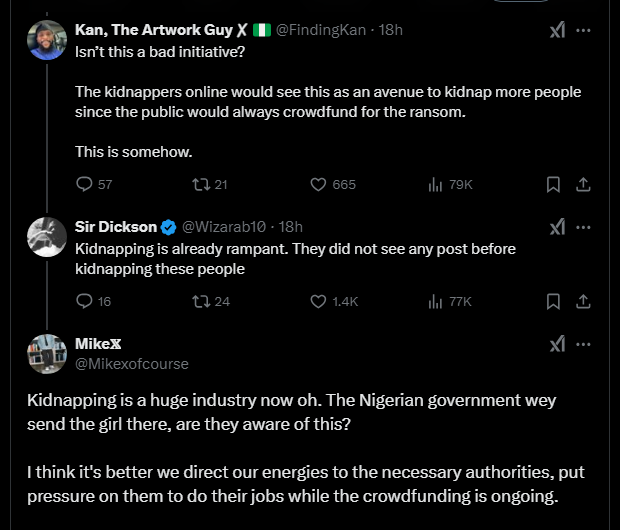The width and height of the screenshot is (620, 530).
Task: Open more options on Sir Dickson's tweet
Action: (584, 227)
